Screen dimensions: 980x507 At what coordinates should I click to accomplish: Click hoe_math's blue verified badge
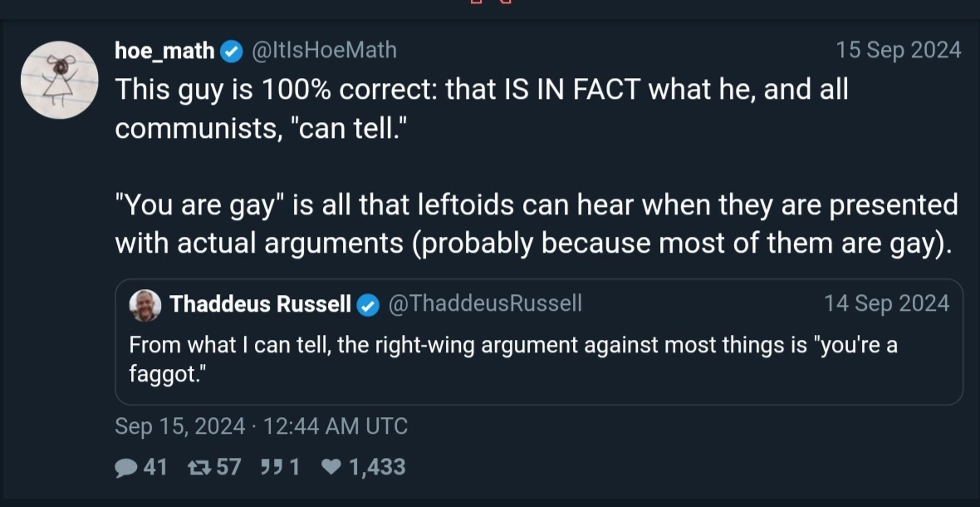[233, 52]
